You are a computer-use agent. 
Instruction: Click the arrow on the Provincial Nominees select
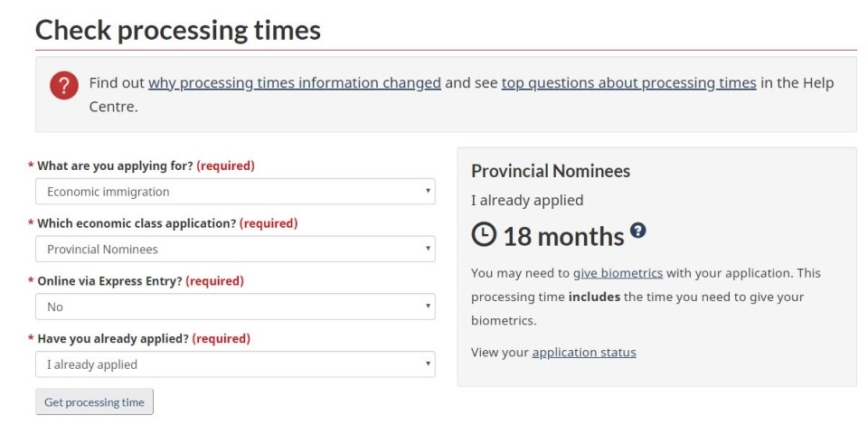pos(428,249)
